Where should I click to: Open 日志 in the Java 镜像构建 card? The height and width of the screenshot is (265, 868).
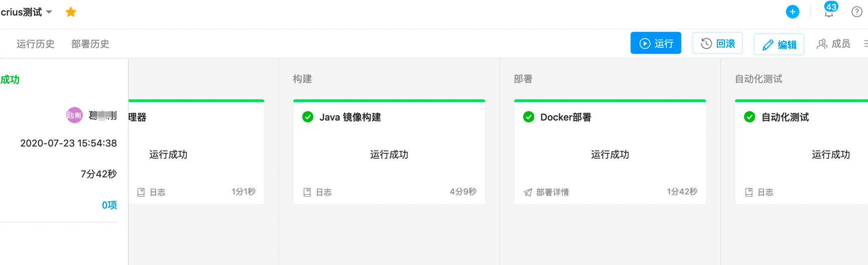click(317, 192)
